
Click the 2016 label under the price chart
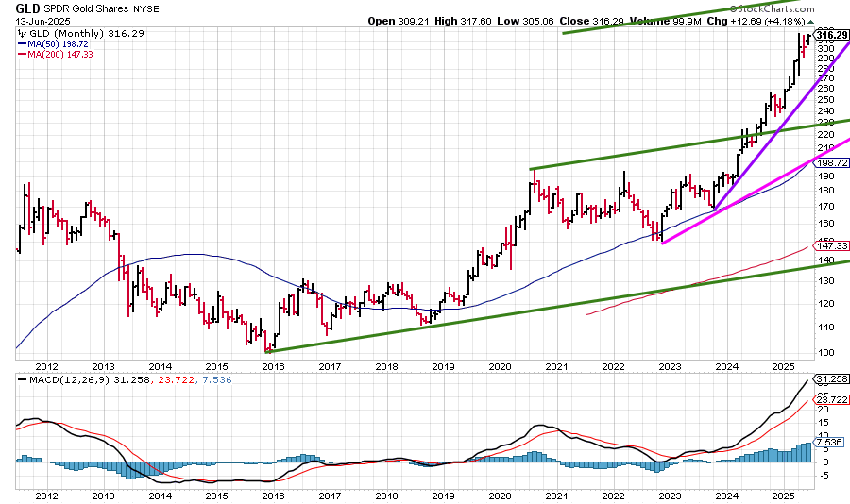pyautogui.click(x=273, y=367)
